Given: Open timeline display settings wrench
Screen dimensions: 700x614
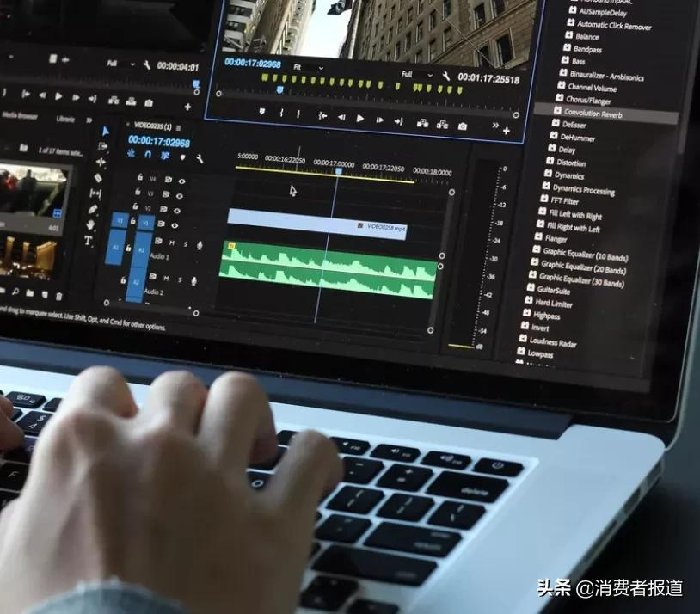Looking at the screenshot, I should pos(200,158).
